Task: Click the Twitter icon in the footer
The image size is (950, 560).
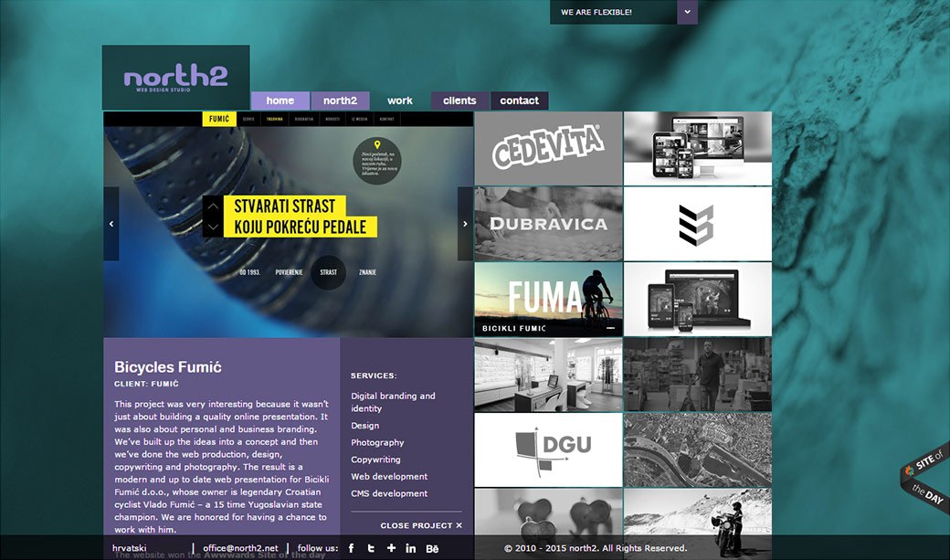Action: (x=371, y=548)
